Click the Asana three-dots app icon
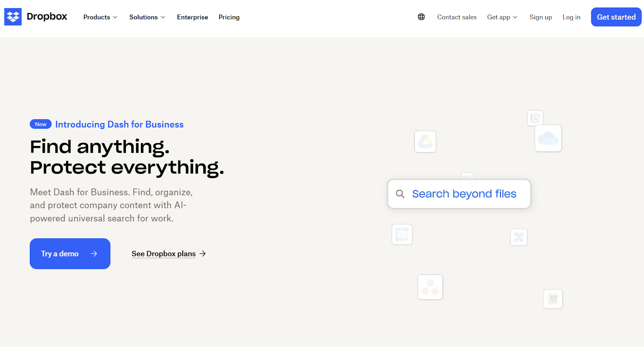Screen dimensions: 644x347 coord(430,287)
